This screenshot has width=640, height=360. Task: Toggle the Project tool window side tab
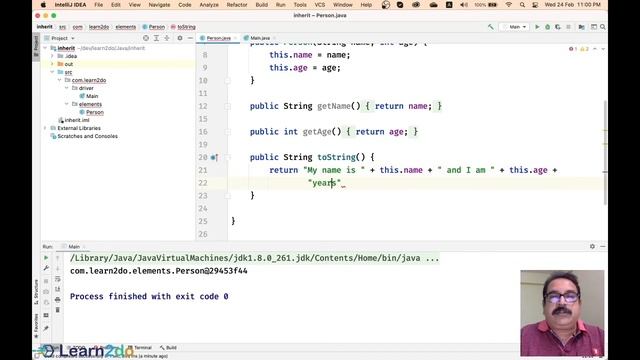(36, 46)
